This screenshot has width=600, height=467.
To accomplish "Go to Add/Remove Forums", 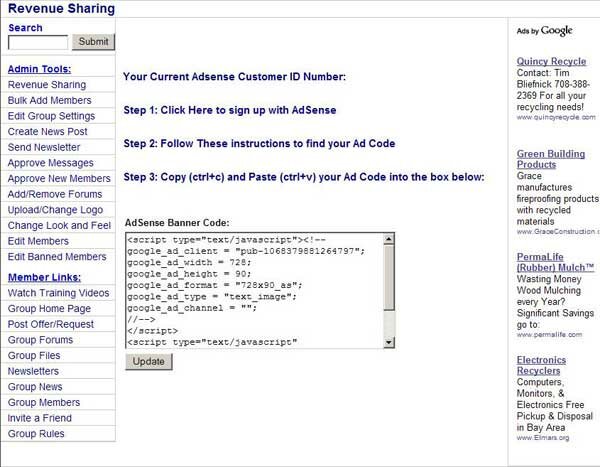I will [x=55, y=194].
